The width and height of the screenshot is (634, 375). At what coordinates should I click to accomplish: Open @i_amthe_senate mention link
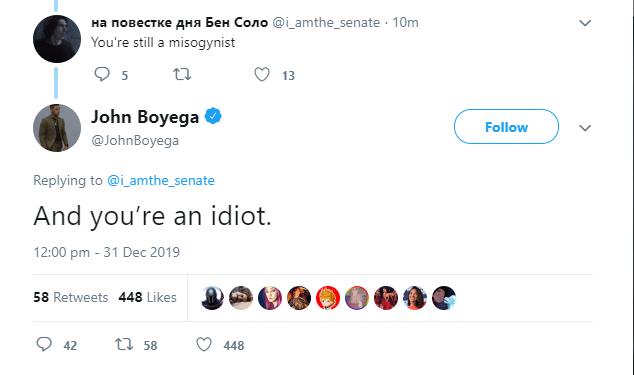point(161,180)
